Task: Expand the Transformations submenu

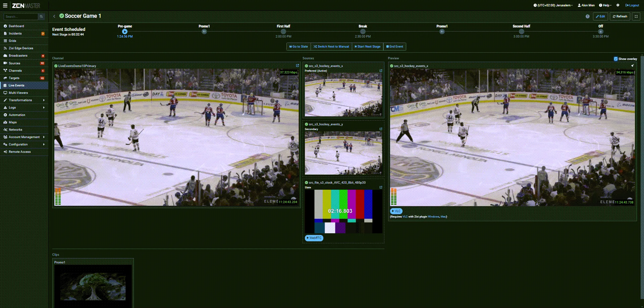Action: click(x=24, y=100)
